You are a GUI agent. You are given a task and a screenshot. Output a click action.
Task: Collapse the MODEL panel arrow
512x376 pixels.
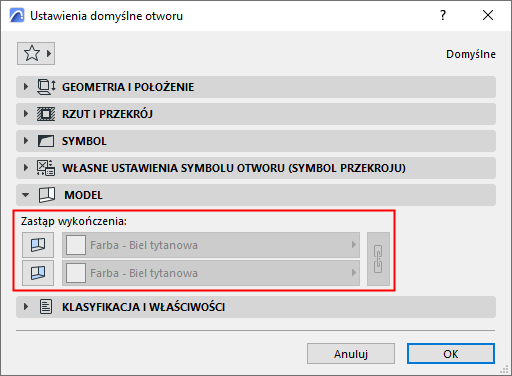point(26,195)
